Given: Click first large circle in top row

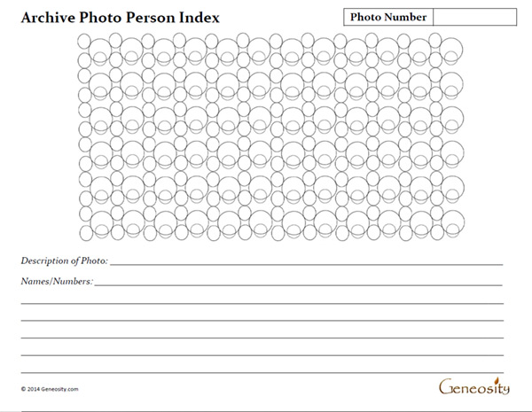Looking at the screenshot, I should 99,50.
